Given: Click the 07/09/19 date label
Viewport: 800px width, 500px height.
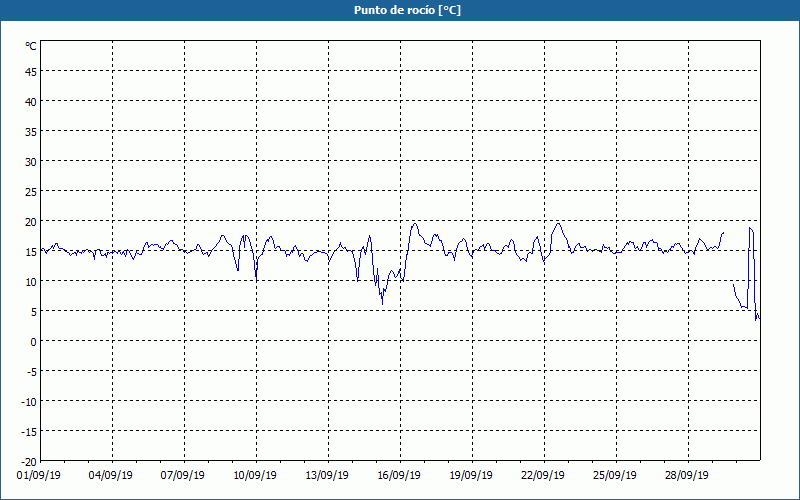Looking at the screenshot, I should point(183,475).
